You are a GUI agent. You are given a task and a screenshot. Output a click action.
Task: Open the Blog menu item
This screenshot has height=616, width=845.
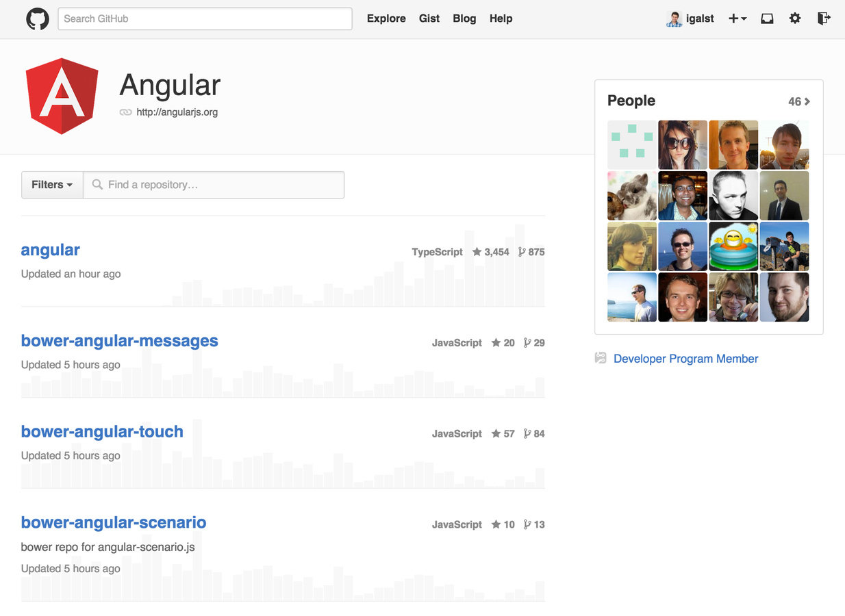pyautogui.click(x=464, y=18)
